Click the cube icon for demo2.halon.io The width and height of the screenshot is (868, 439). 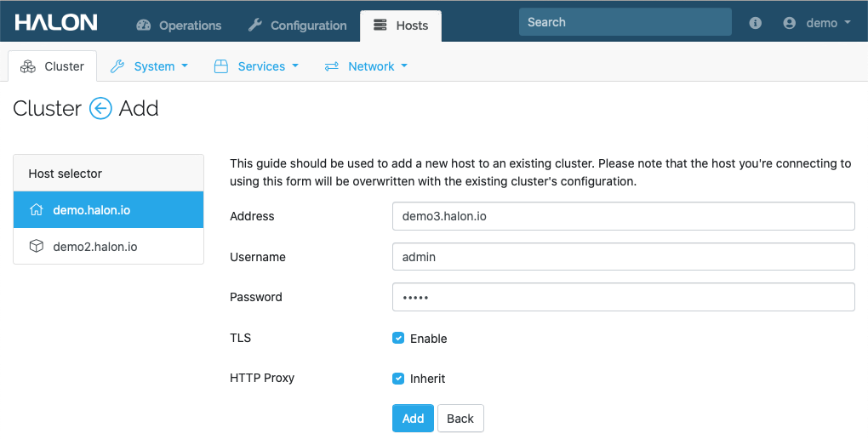pyautogui.click(x=37, y=247)
